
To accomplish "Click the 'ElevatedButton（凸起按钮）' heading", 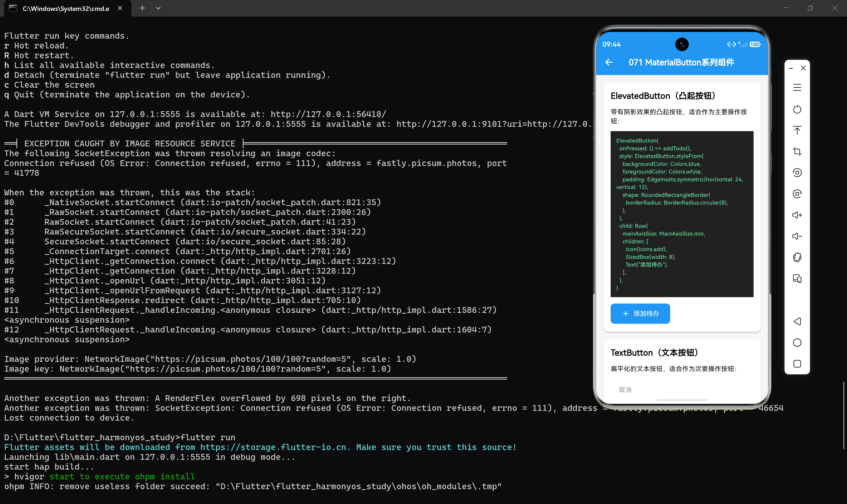I will [x=663, y=96].
